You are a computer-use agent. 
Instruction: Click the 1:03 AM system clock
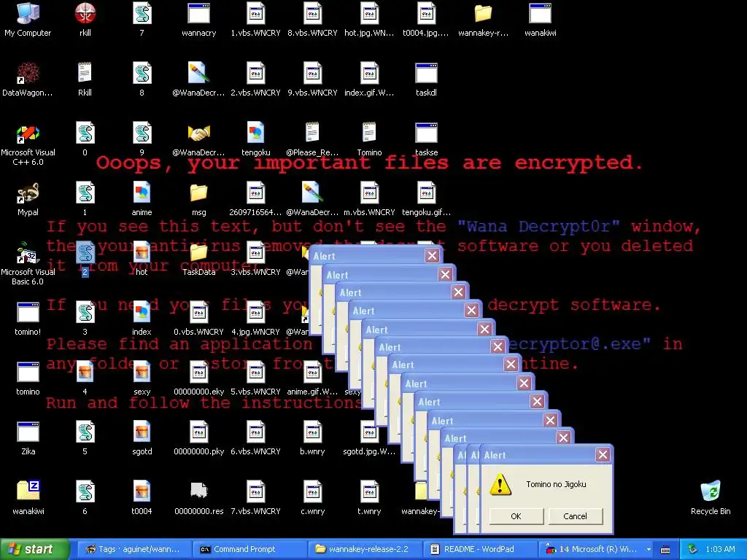[720, 549]
